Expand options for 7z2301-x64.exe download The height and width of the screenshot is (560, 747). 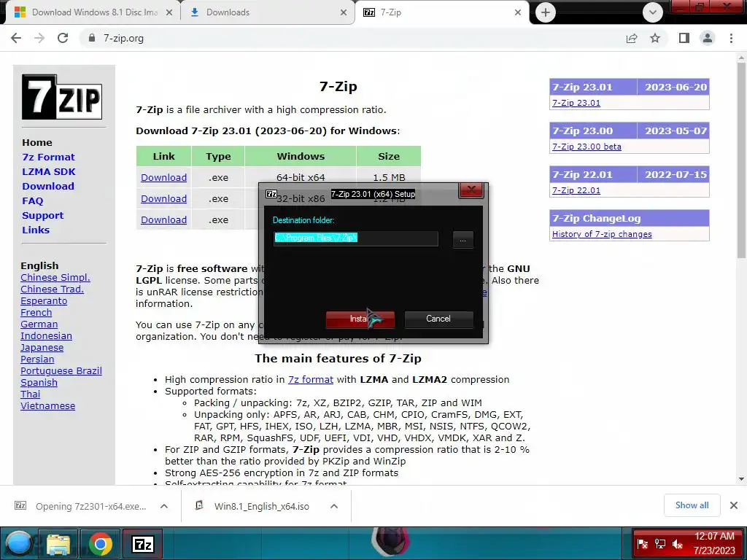164,506
